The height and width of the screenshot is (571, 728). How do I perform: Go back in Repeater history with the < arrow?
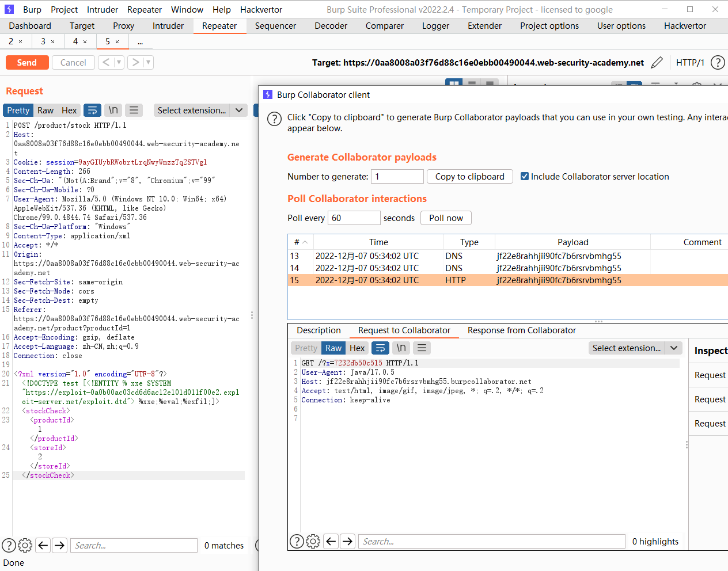(x=106, y=63)
